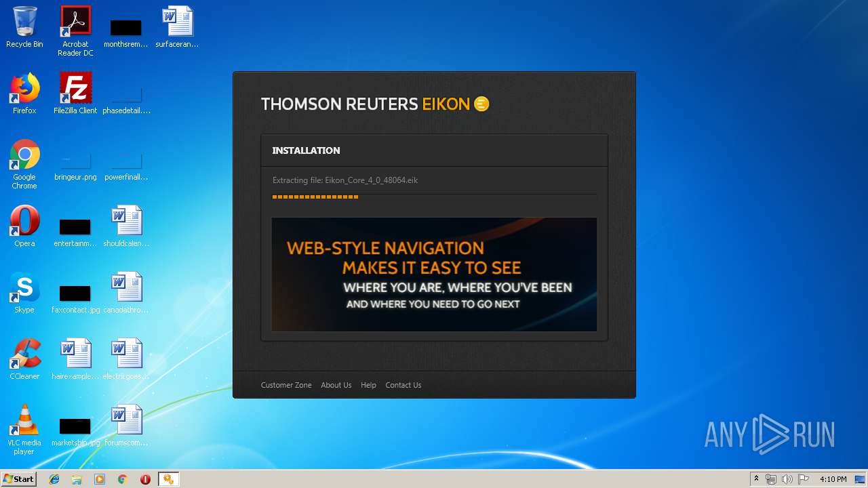This screenshot has height=488, width=868.
Task: Click the Show desktop button
Action: click(861, 479)
